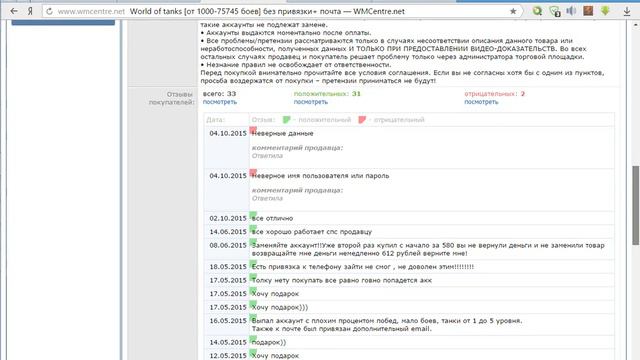
Task: Click green flag on все отлично review
Action: (x=253, y=215)
